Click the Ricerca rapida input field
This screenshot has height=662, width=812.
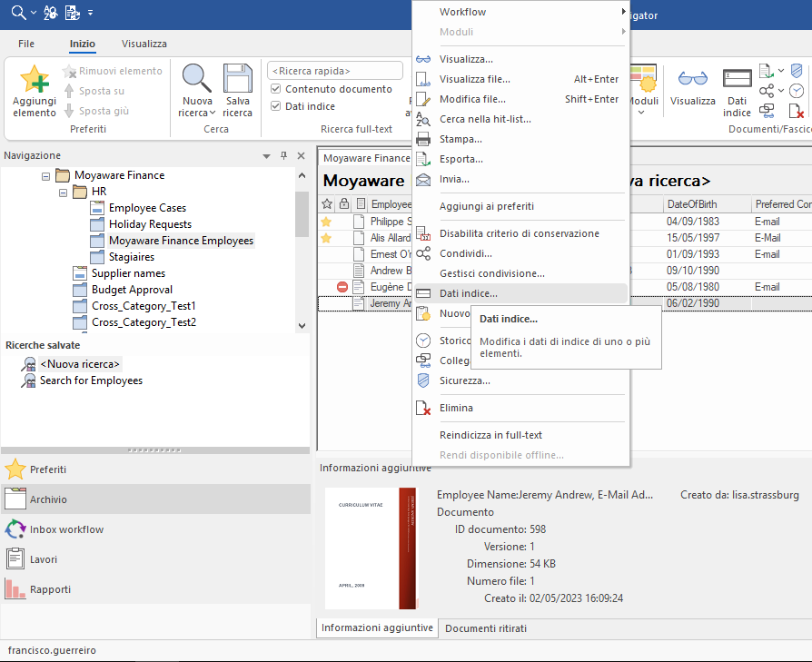pos(334,70)
